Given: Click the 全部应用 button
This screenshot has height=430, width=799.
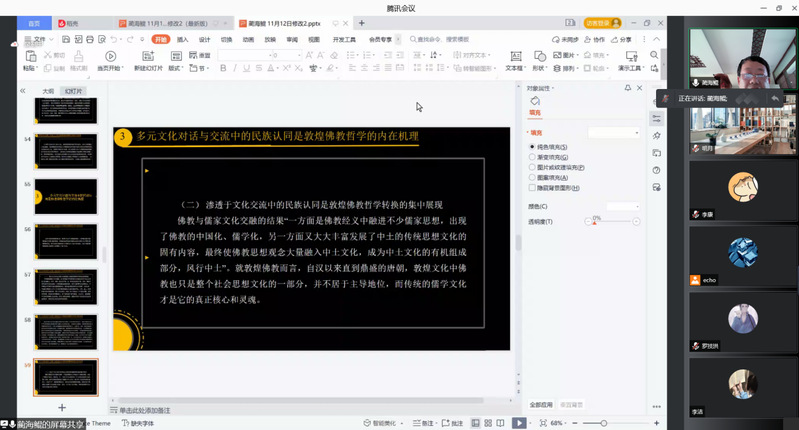Looking at the screenshot, I should [541, 404].
